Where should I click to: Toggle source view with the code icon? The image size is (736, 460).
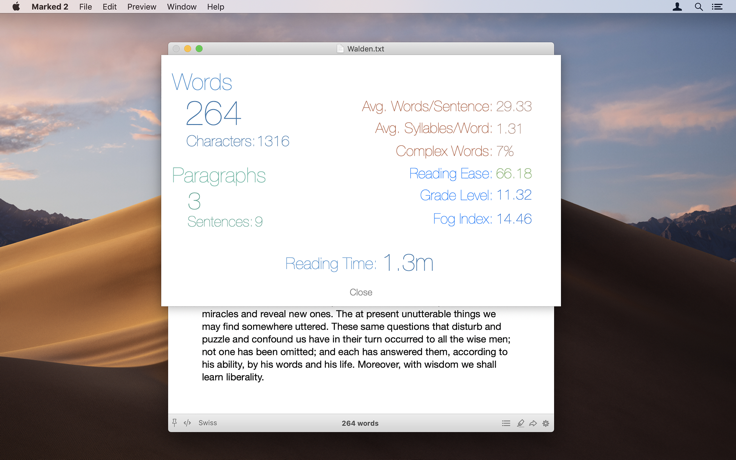[187, 422]
